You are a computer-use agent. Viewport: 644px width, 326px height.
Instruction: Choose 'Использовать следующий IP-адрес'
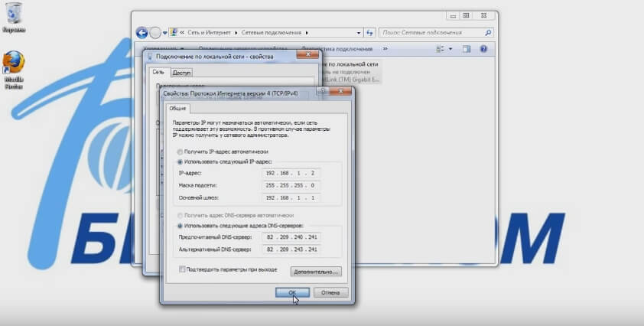pos(225,162)
